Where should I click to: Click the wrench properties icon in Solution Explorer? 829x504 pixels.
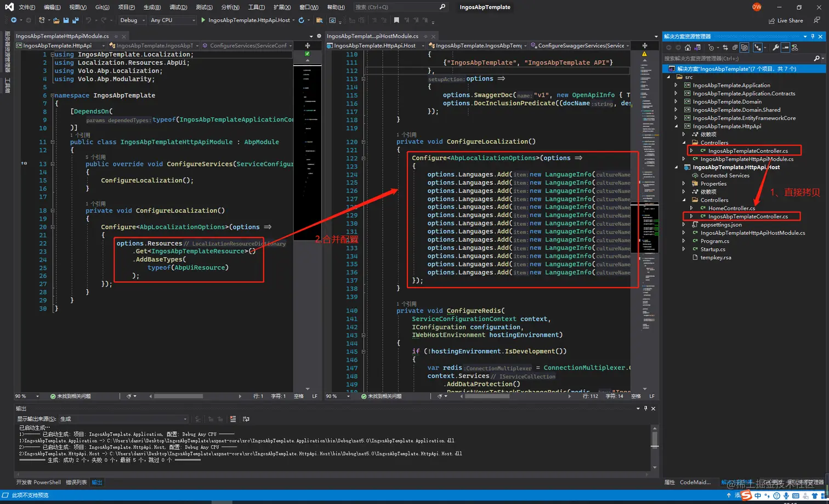coord(776,48)
